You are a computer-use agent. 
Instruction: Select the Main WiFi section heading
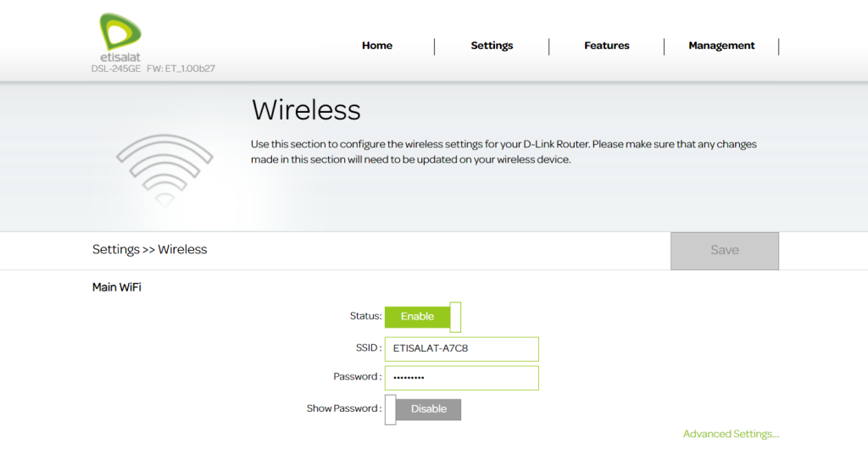tap(117, 288)
